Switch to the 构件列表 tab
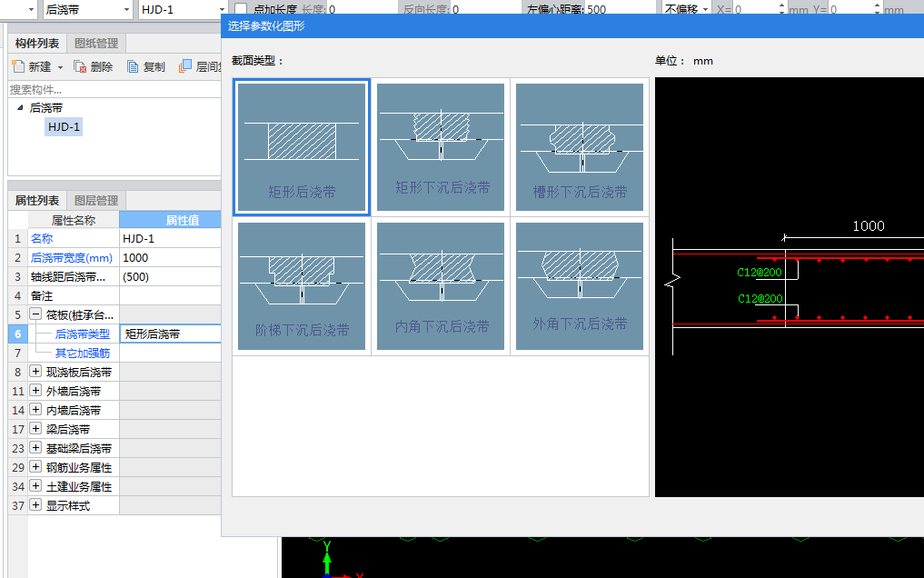This screenshot has width=924, height=578. (x=37, y=43)
